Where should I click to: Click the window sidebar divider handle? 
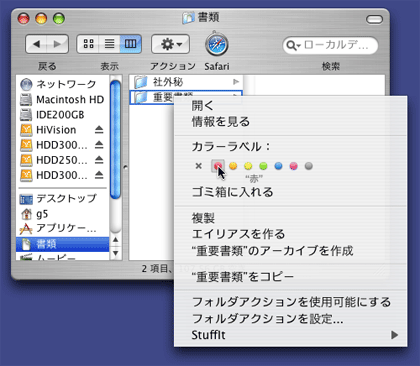pyautogui.click(x=125, y=167)
